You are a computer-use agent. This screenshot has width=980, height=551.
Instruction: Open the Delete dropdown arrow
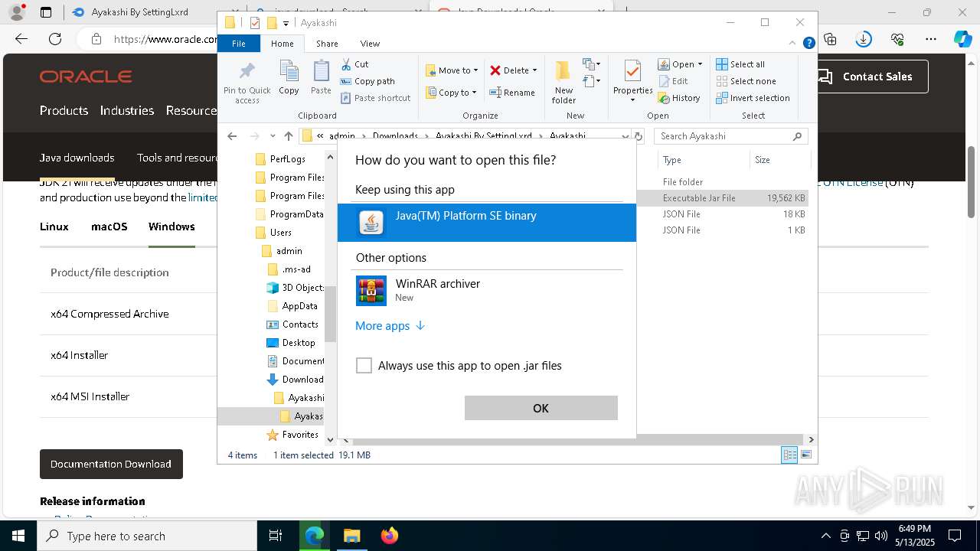pyautogui.click(x=534, y=70)
